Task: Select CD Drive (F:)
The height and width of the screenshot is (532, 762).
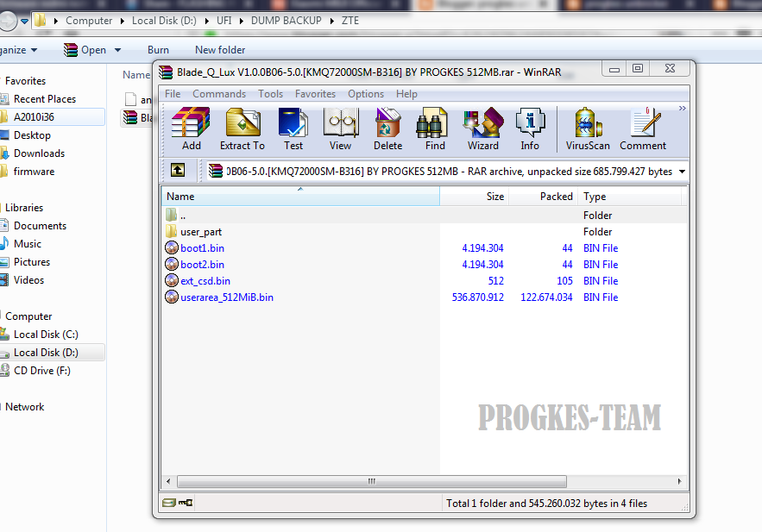Action: coord(41,371)
